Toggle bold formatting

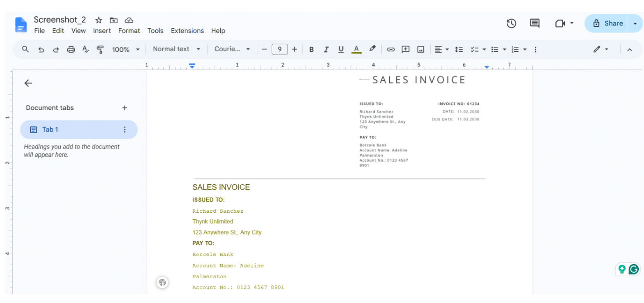coord(312,49)
